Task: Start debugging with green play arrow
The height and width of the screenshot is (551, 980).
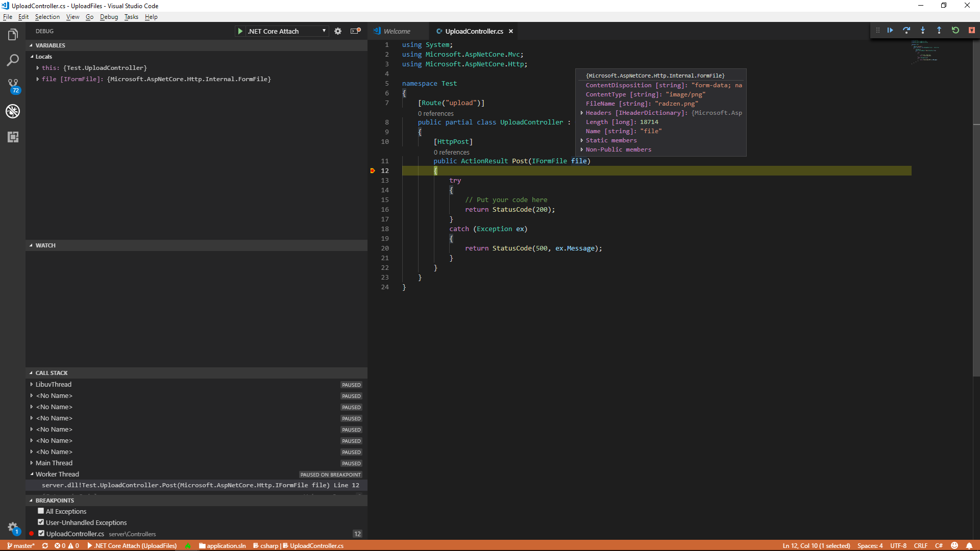Action: pyautogui.click(x=240, y=31)
